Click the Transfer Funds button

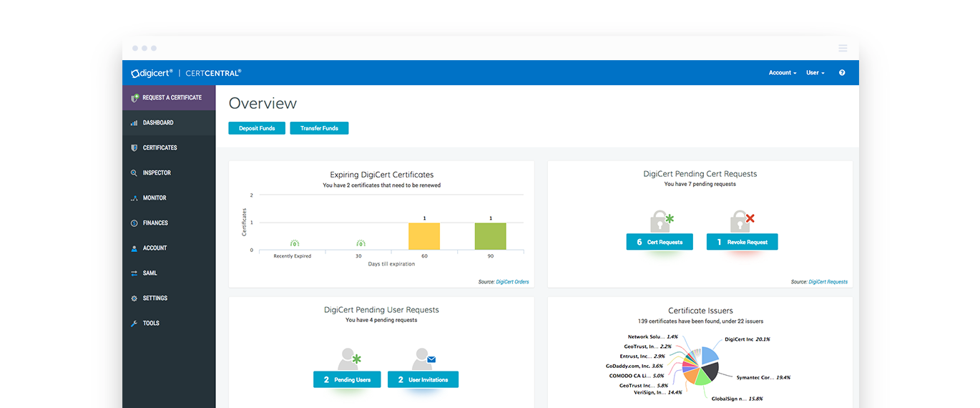319,128
